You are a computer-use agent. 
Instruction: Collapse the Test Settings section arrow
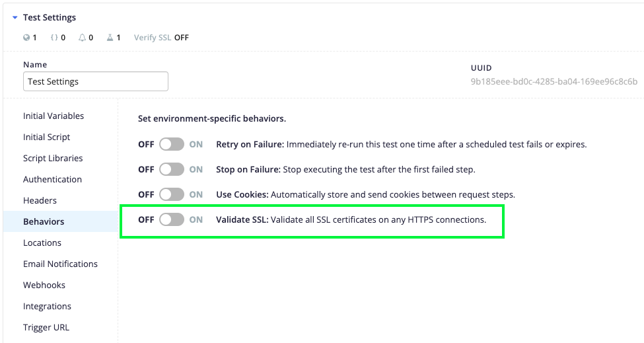pos(15,18)
